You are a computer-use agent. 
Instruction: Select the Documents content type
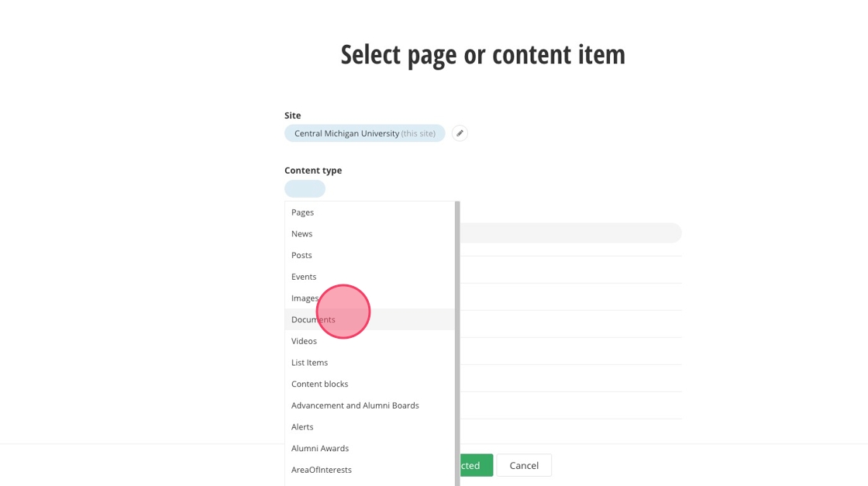[313, 319]
